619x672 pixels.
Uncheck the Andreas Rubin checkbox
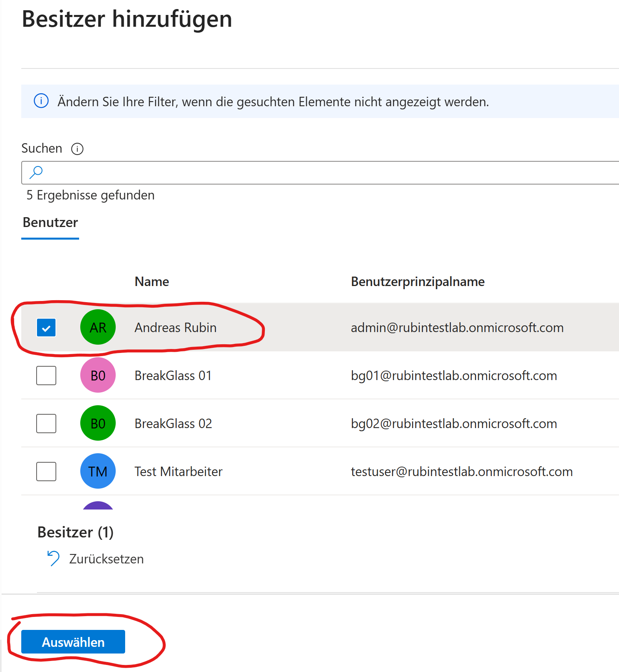pyautogui.click(x=46, y=328)
